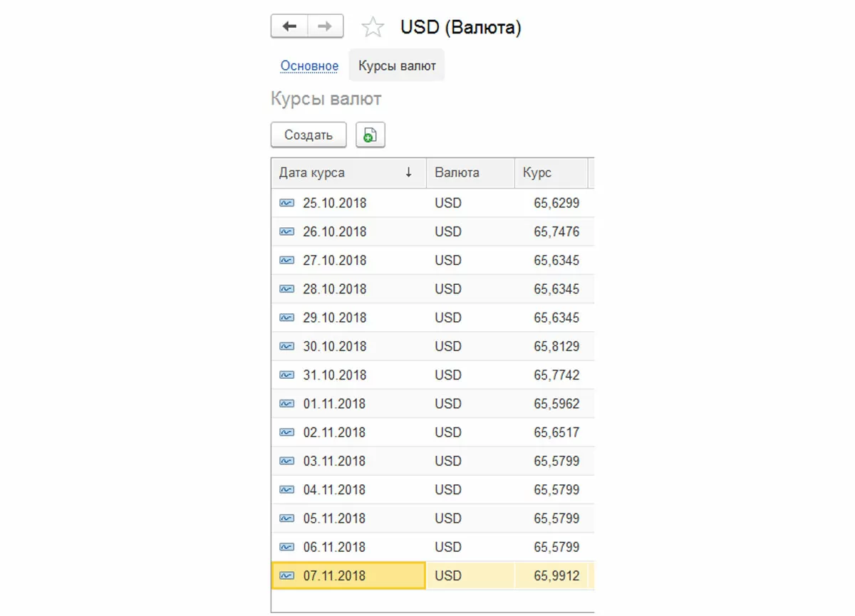Viewport: 855px width, 616px height.
Task: Select the date 06.11.2018
Action: 335,547
